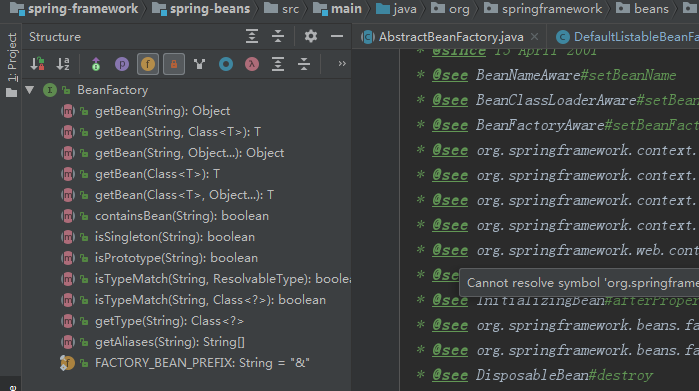Follow the DisposableBean#destroy @see link
699x391 pixels.
click(564, 375)
